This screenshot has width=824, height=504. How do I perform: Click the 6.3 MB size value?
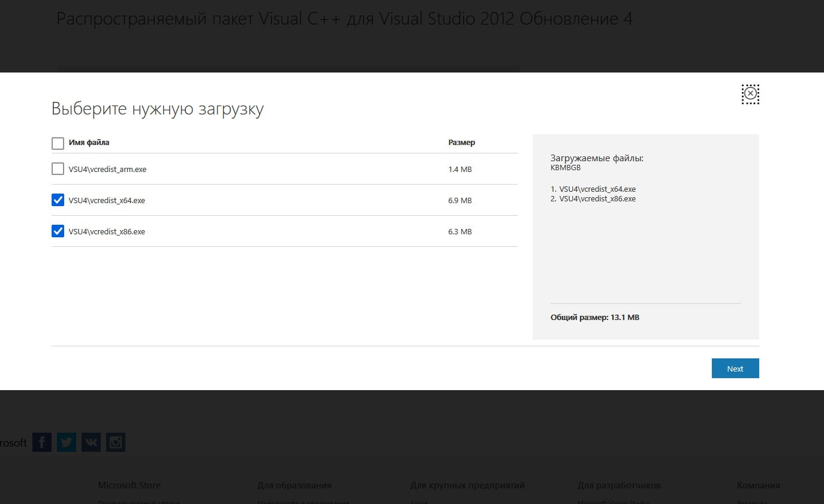(x=460, y=232)
